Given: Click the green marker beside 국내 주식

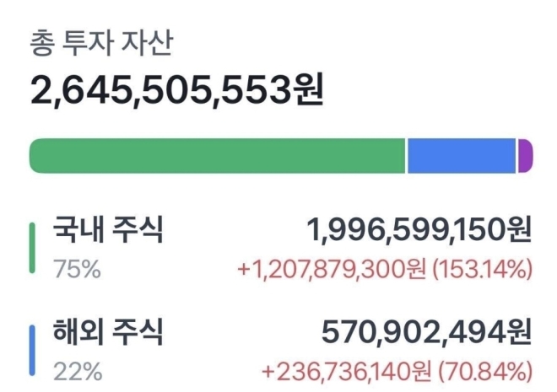Looking at the screenshot, I should [x=32, y=248].
